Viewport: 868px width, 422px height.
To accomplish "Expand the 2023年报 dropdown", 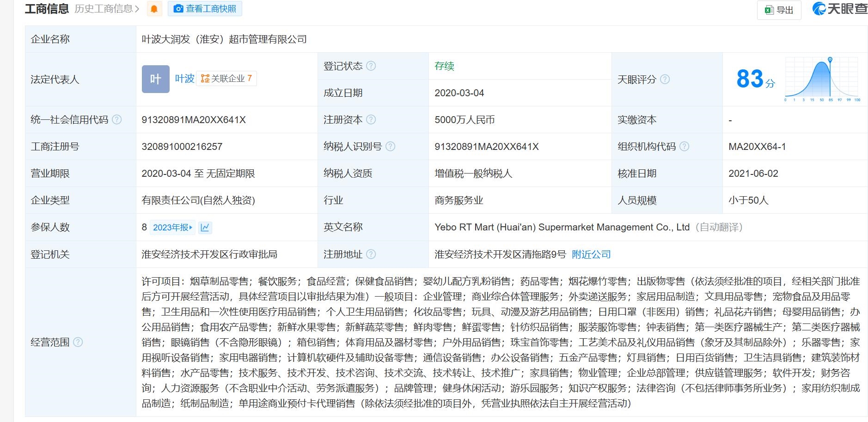I will click(x=172, y=227).
